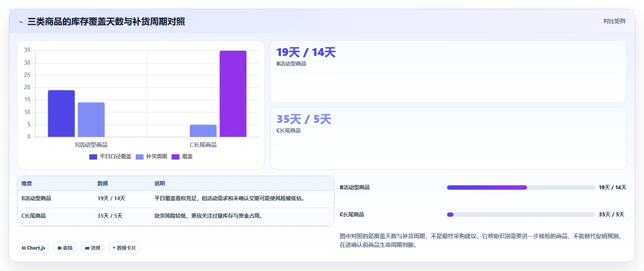Screen dimensions: 644x271
Task: Click the lightning icon beside the title
Action: (x=21, y=22)
